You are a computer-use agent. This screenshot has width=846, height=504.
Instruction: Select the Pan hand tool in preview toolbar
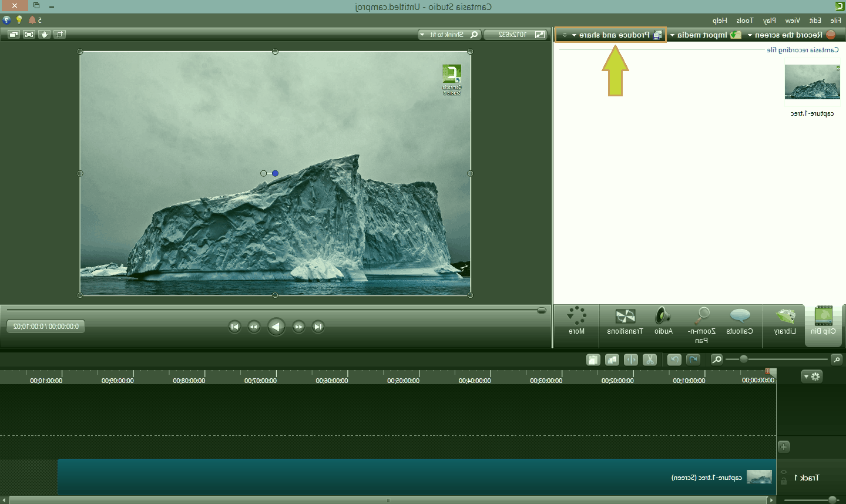pos(45,35)
